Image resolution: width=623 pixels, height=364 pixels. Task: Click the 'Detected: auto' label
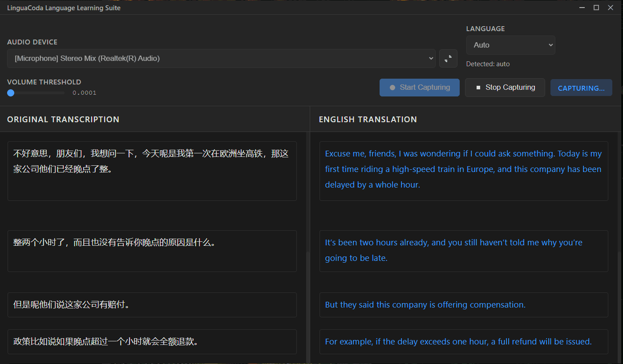[488, 64]
